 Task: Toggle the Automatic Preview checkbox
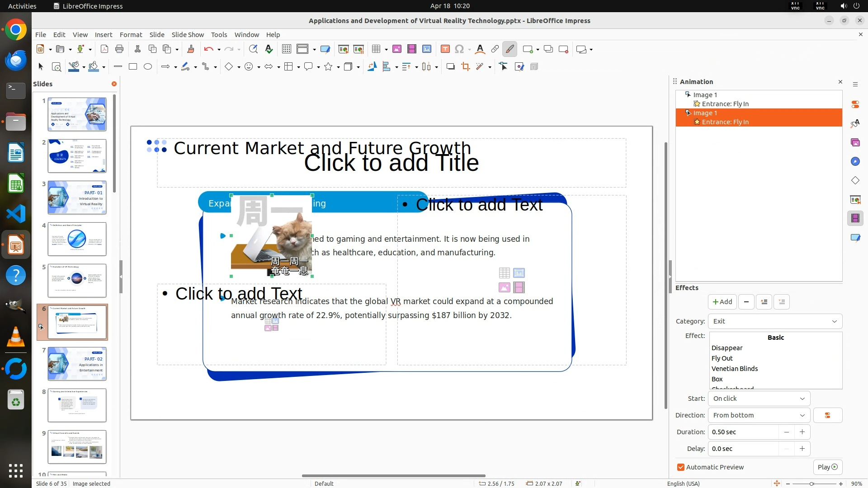(x=681, y=467)
